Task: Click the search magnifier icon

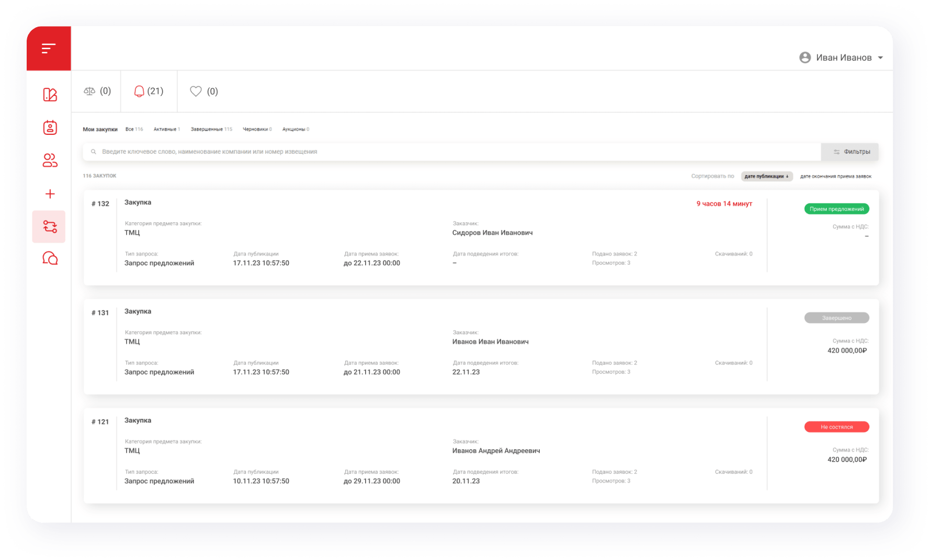Action: point(94,152)
